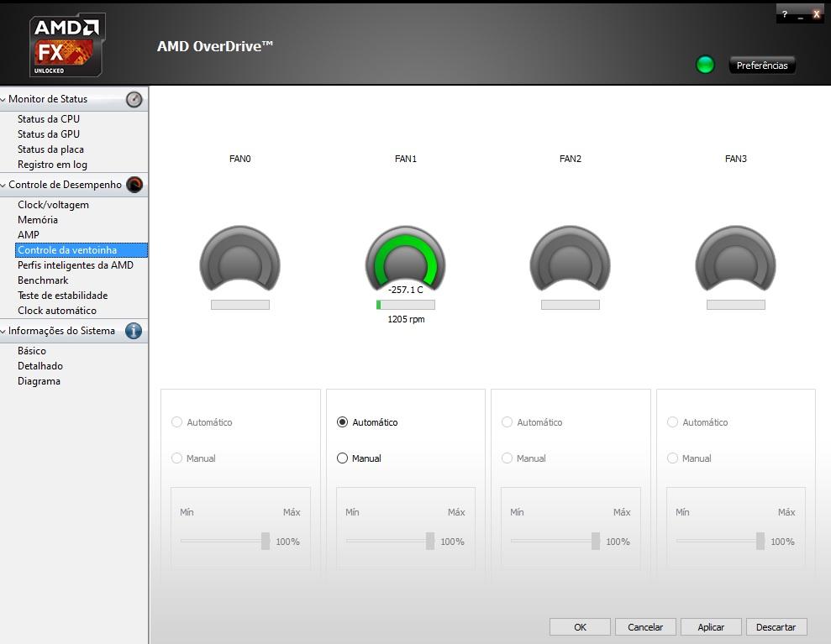
Task: Click the FAN1 speed level bar
Action: (406, 305)
